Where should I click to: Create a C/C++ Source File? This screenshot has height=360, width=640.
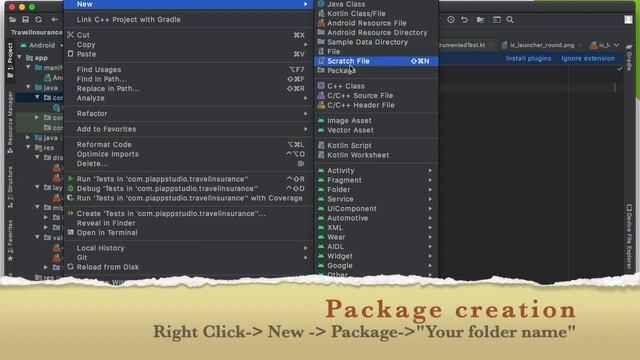pos(376,96)
